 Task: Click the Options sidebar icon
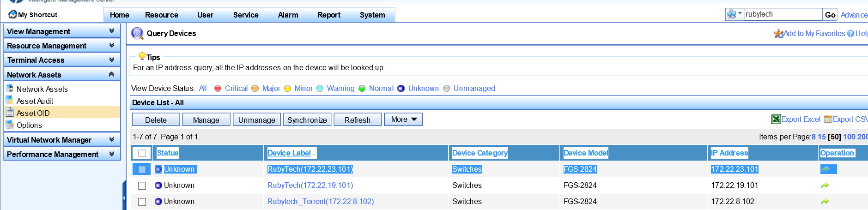[10, 125]
